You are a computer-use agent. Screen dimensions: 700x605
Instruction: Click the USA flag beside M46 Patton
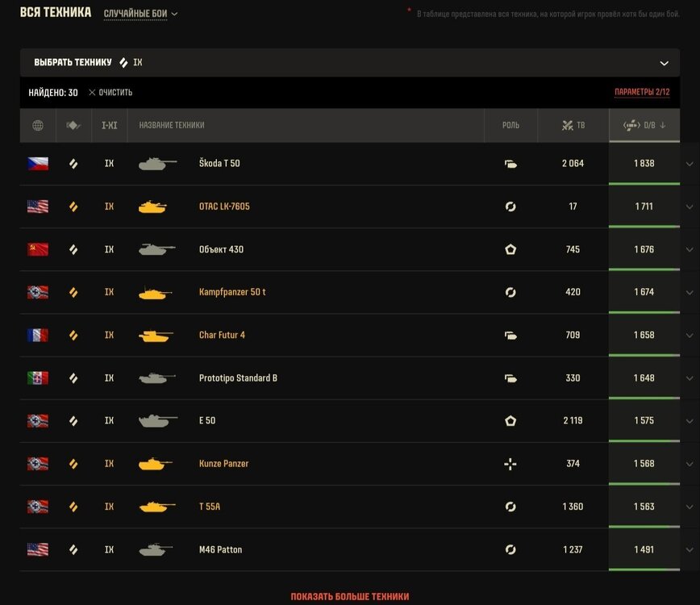pos(38,549)
